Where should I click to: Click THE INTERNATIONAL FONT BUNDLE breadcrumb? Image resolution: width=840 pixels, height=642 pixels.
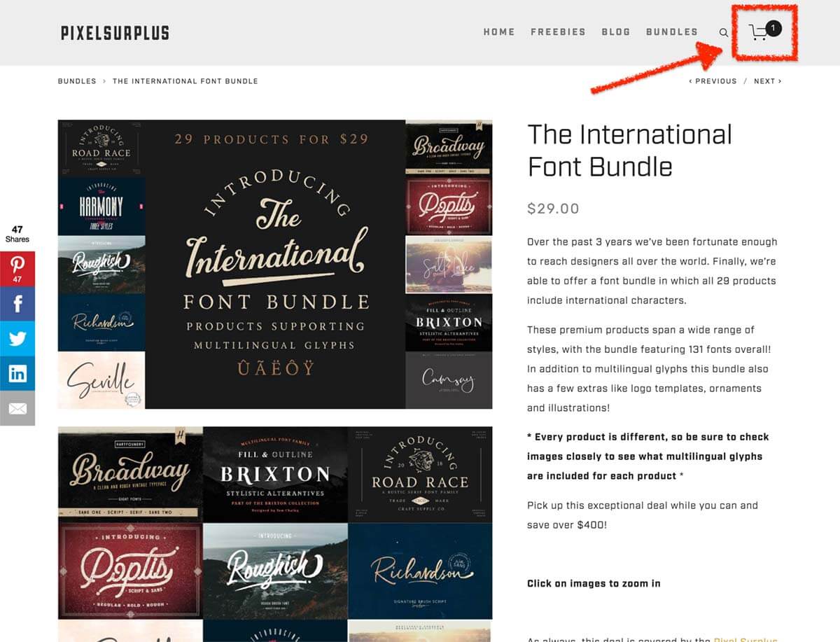185,81
